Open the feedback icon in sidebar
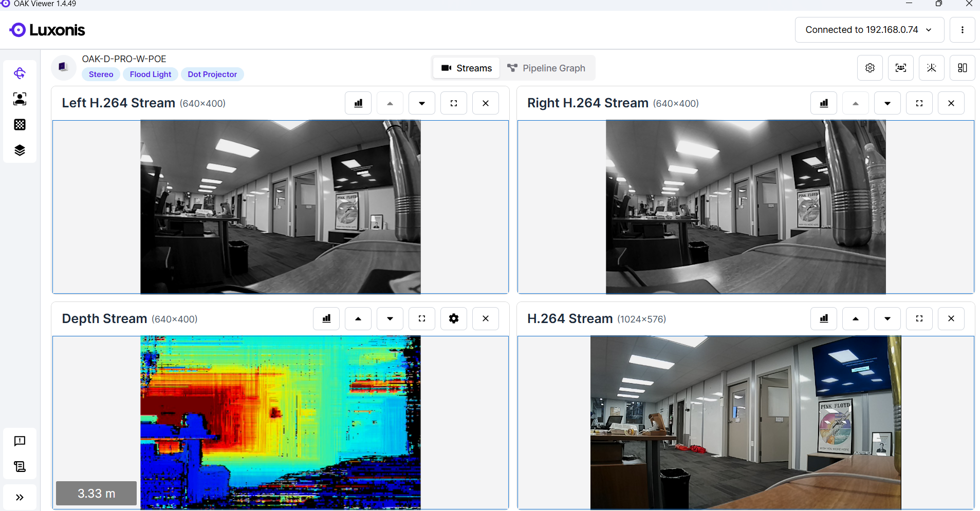Image resolution: width=980 pixels, height=511 pixels. (x=20, y=441)
